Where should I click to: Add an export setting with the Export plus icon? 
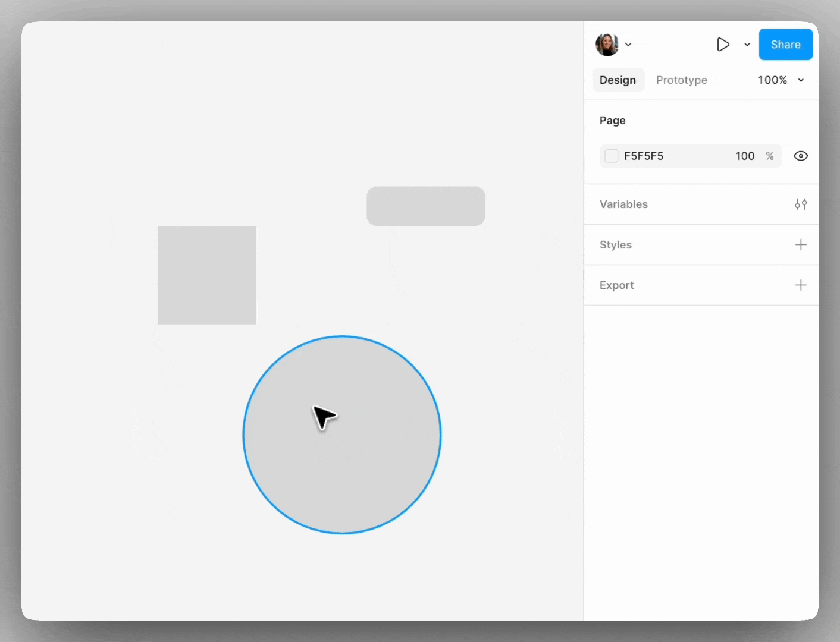click(x=801, y=285)
